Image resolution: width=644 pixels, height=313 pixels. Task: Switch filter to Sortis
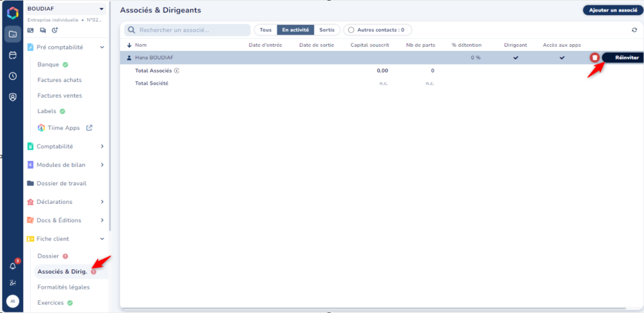click(x=327, y=30)
